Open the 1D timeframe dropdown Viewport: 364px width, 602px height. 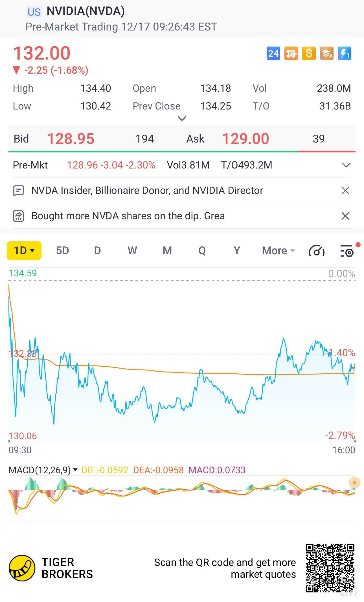tap(24, 251)
